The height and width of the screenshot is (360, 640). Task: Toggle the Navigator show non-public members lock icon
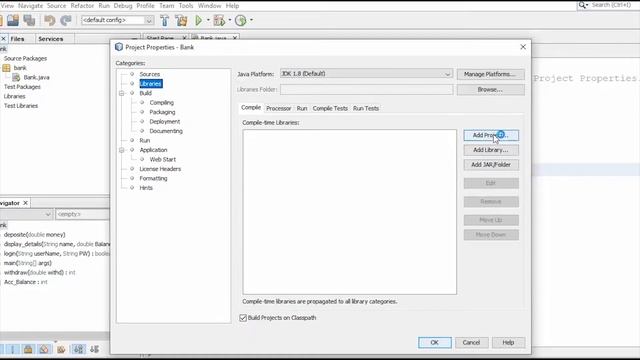(x=28, y=349)
